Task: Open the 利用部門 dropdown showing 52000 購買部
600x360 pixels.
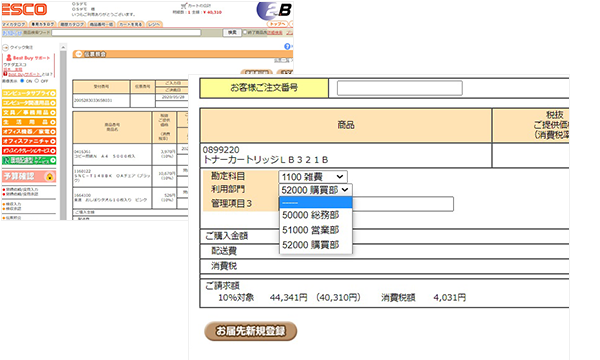Action: tap(316, 190)
